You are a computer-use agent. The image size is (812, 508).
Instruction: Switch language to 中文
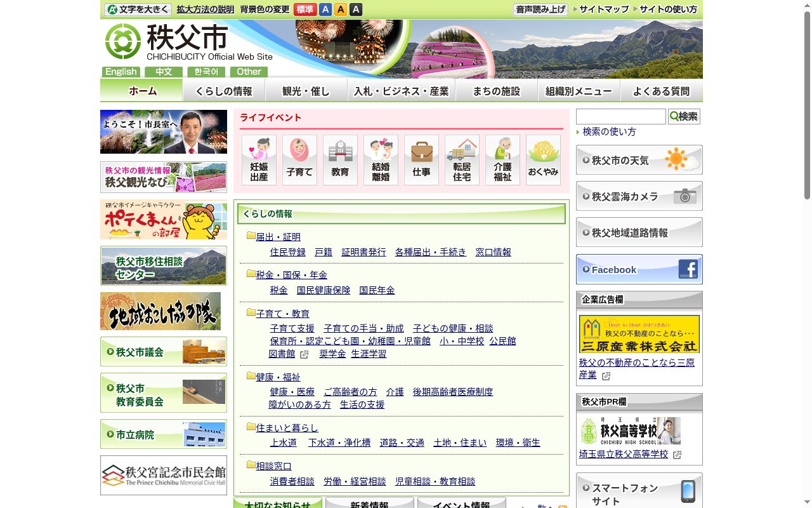(164, 72)
